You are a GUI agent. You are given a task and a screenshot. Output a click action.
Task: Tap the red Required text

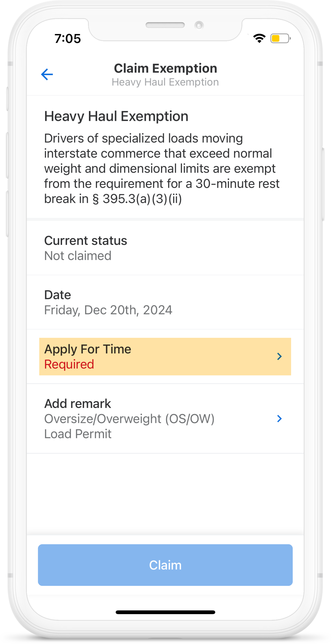click(x=69, y=364)
